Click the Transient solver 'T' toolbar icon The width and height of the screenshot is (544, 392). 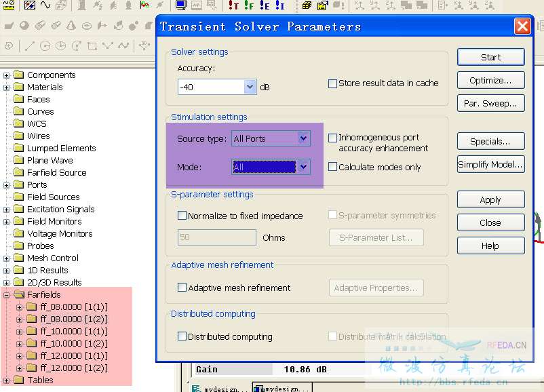click(233, 5)
